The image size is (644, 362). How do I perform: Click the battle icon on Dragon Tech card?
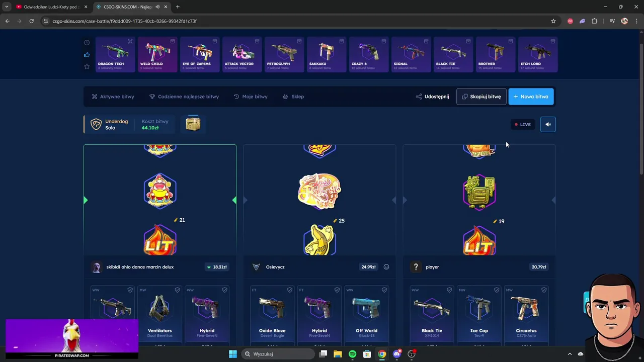(130, 41)
